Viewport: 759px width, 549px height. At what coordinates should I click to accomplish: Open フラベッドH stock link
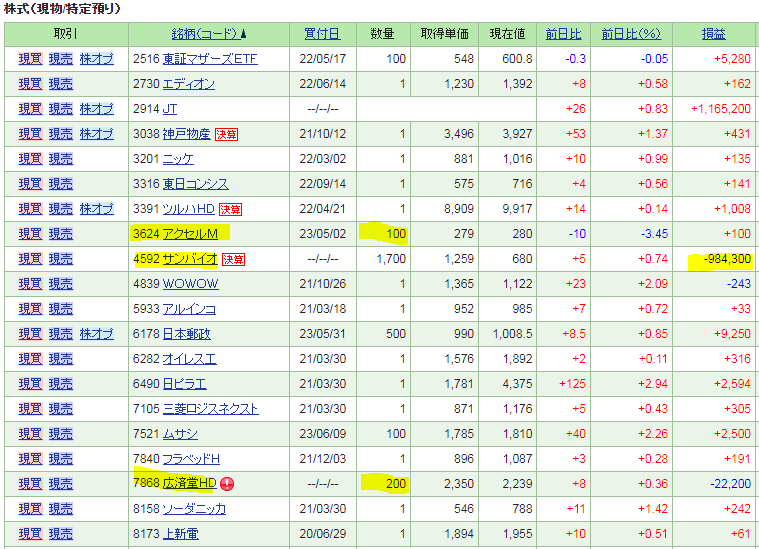tap(191, 459)
